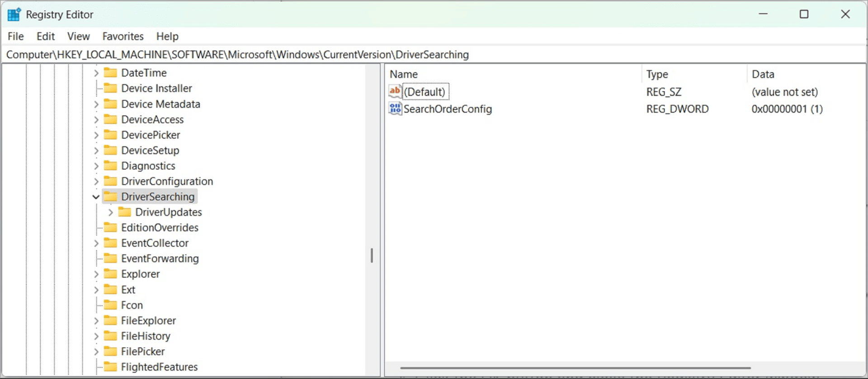
Task: Open the Help menu
Action: [167, 36]
